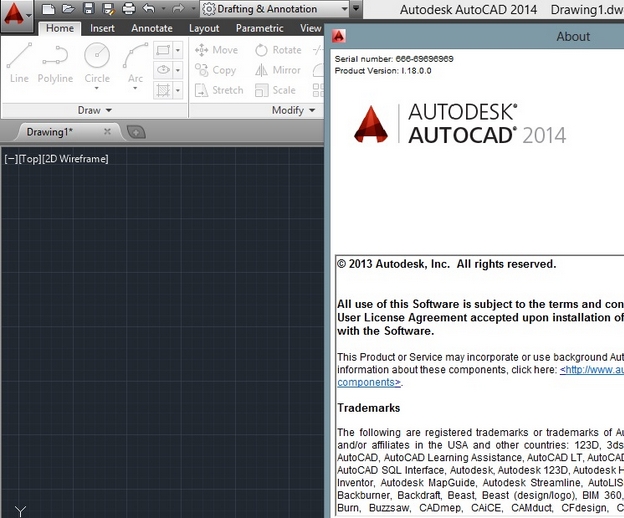This screenshot has width=624, height=518.
Task: Select the Line tool
Action: click(19, 62)
